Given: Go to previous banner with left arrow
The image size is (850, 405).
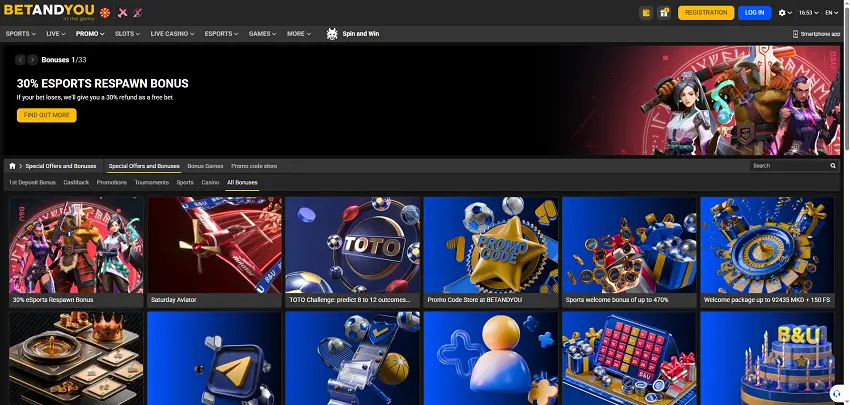Looking at the screenshot, I should [x=21, y=60].
